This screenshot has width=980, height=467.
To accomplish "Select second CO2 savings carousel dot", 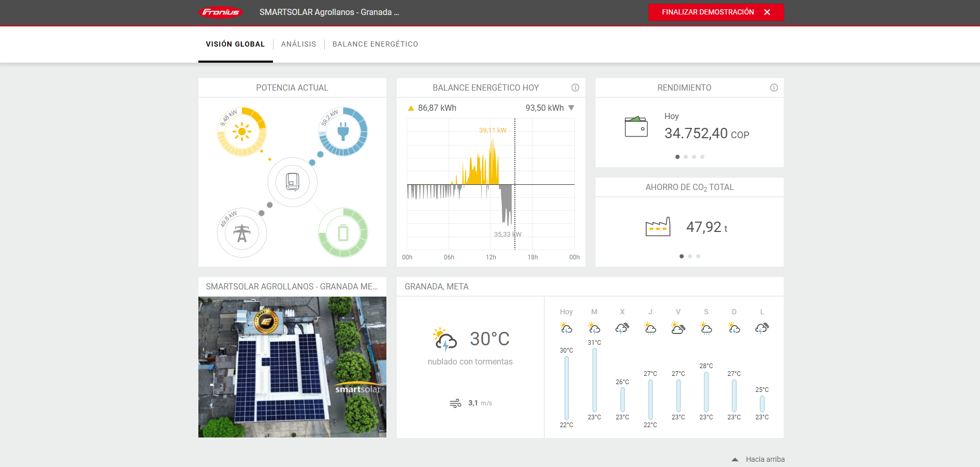I will click(x=690, y=256).
